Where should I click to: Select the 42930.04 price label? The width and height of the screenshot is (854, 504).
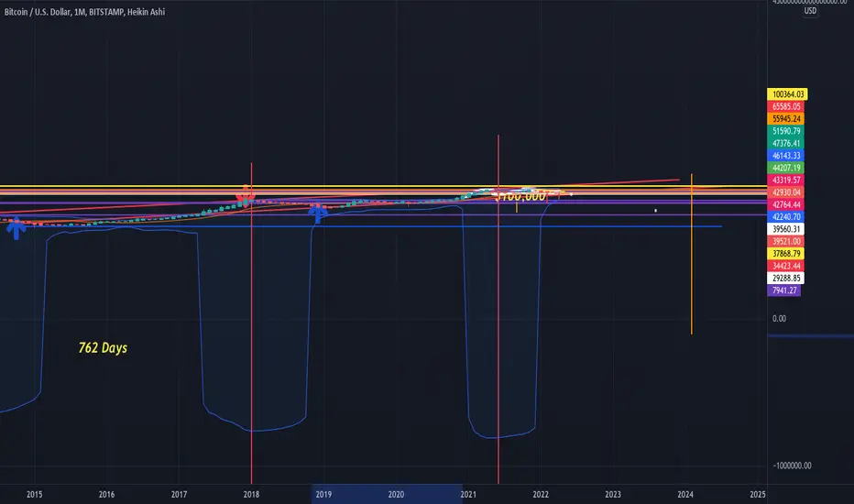tap(785, 192)
